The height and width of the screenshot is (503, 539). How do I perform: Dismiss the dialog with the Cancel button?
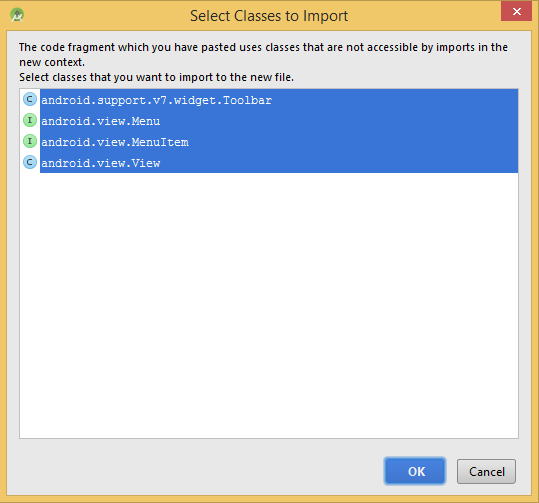point(486,471)
